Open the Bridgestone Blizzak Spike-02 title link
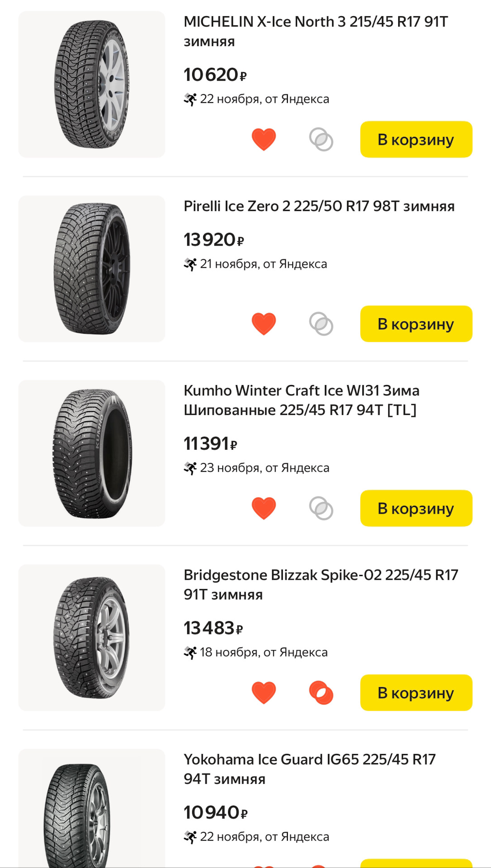Screen dimensions: 491x868 pos(320,585)
